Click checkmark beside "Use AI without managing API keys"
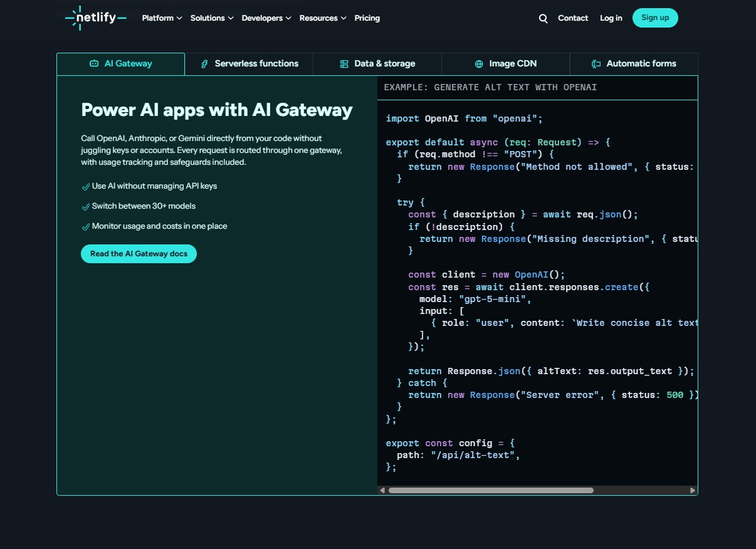 pyautogui.click(x=86, y=186)
